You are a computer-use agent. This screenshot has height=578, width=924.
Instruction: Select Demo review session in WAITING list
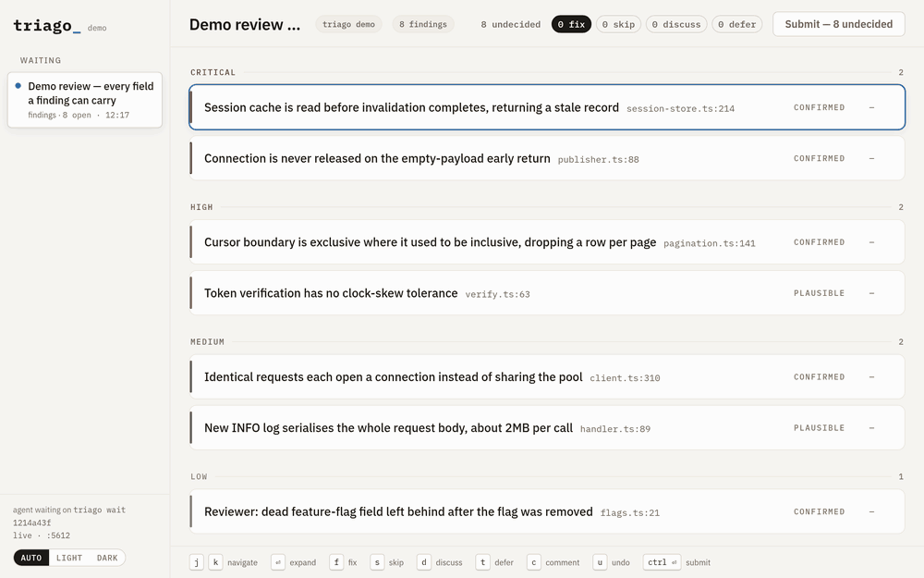[84, 100]
